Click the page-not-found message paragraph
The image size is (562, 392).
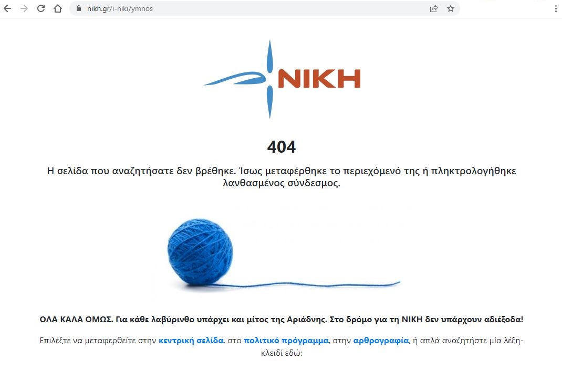(x=282, y=177)
